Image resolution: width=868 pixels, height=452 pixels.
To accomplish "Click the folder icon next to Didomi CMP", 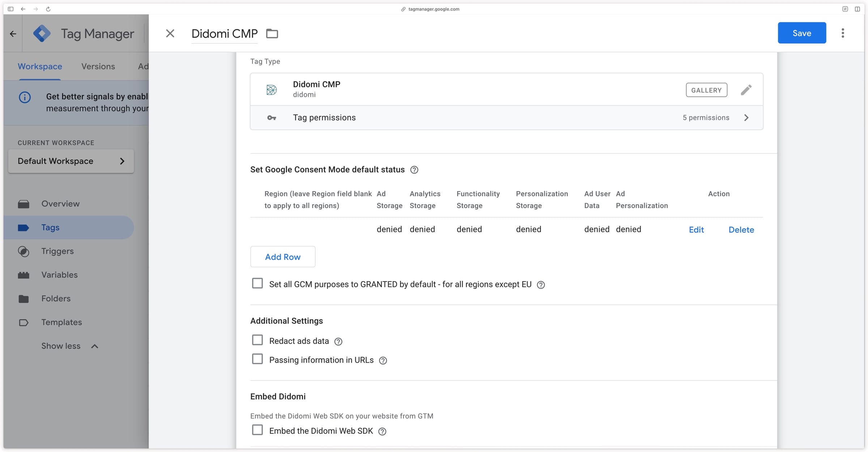I will tap(272, 34).
